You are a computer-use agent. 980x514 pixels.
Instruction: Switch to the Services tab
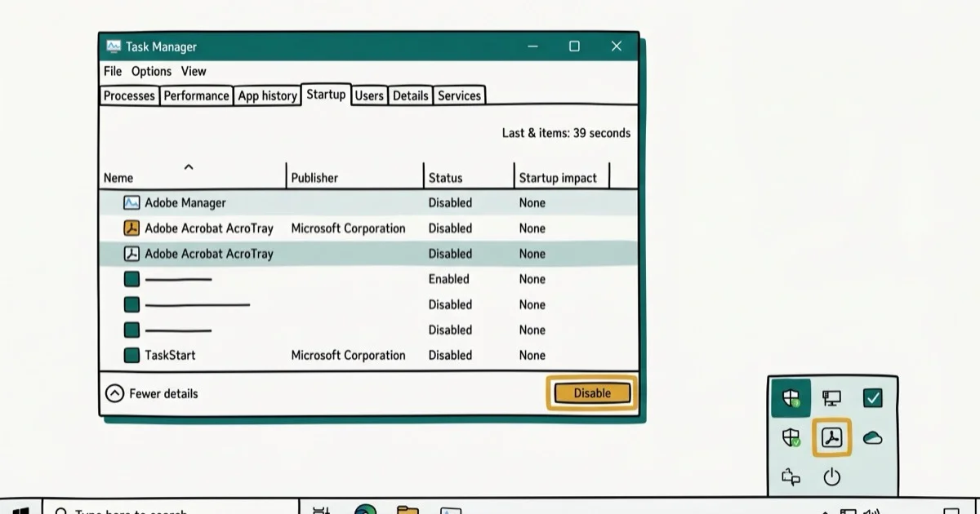(x=459, y=95)
